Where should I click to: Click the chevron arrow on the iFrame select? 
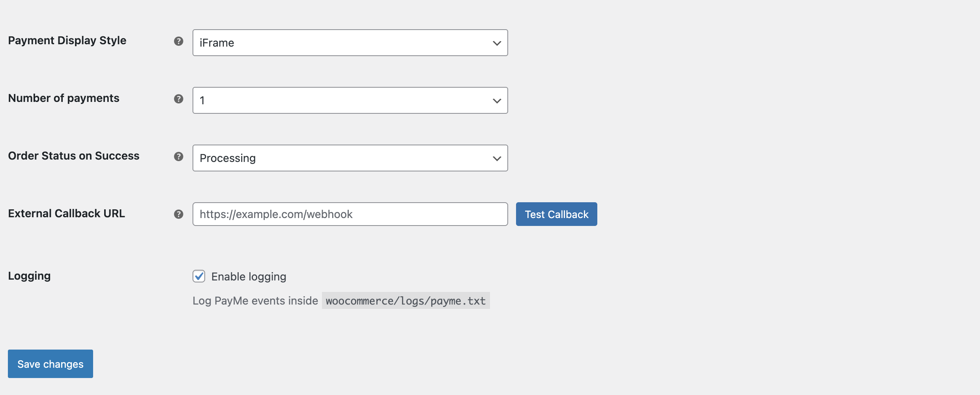pos(497,43)
